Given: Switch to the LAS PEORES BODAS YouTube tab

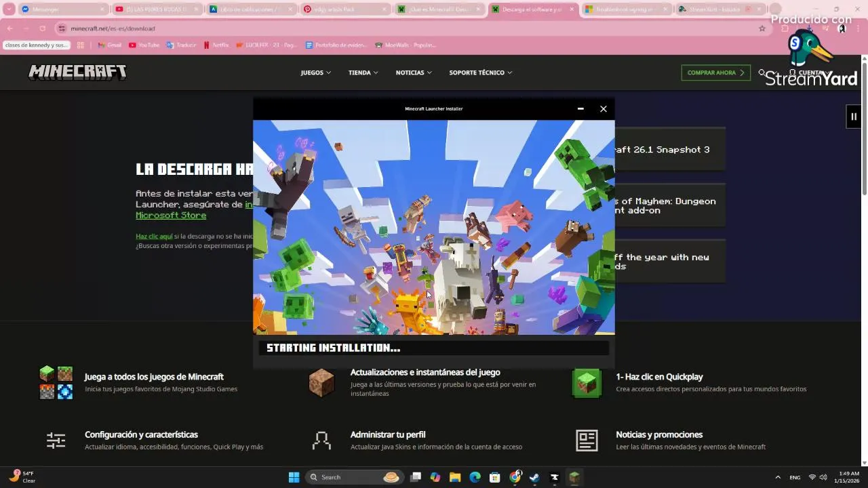Looking at the screenshot, I should [157, 9].
